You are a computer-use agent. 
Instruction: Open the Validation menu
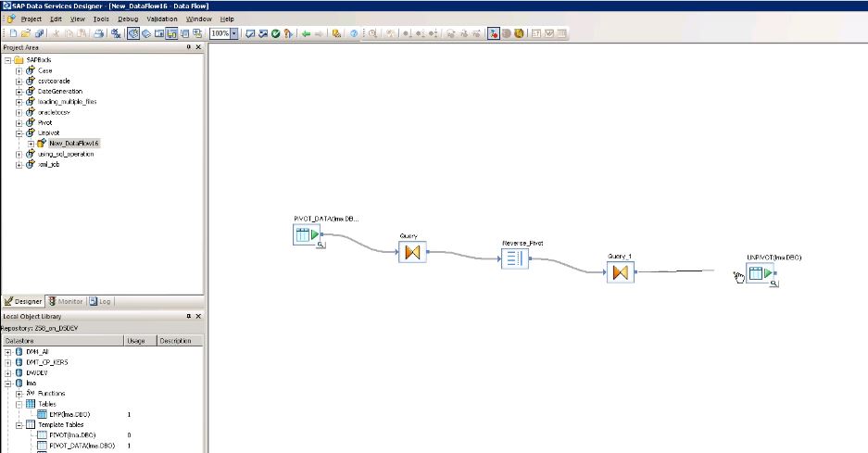[x=162, y=19]
